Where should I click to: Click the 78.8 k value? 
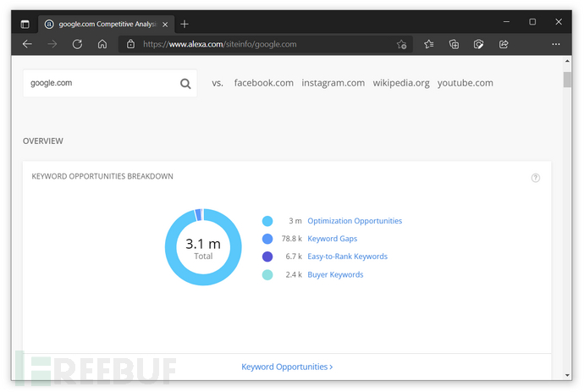click(292, 239)
